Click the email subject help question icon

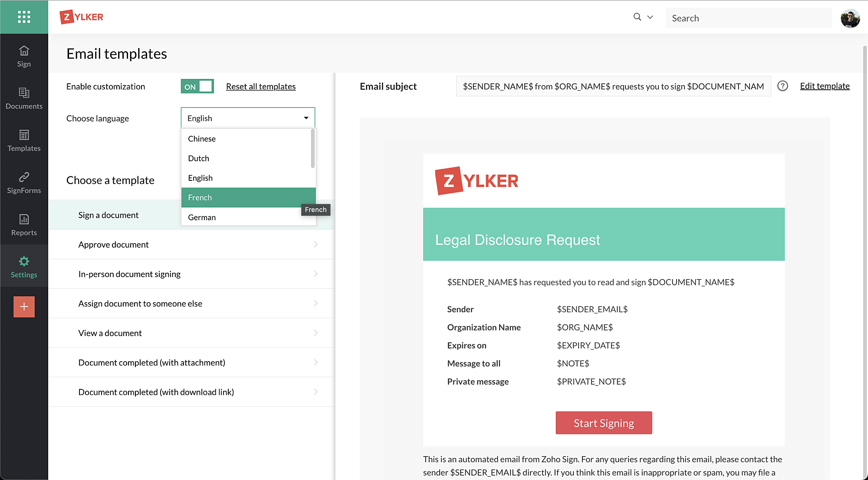783,86
